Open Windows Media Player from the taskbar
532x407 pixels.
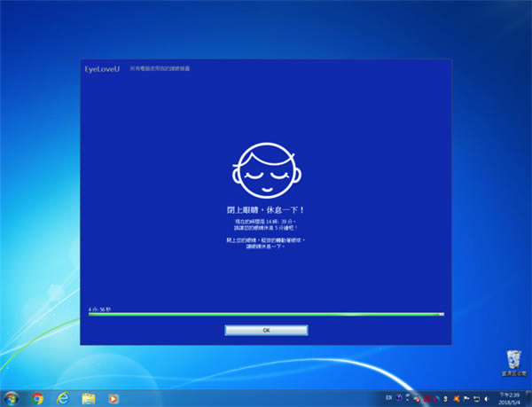pyautogui.click(x=113, y=399)
